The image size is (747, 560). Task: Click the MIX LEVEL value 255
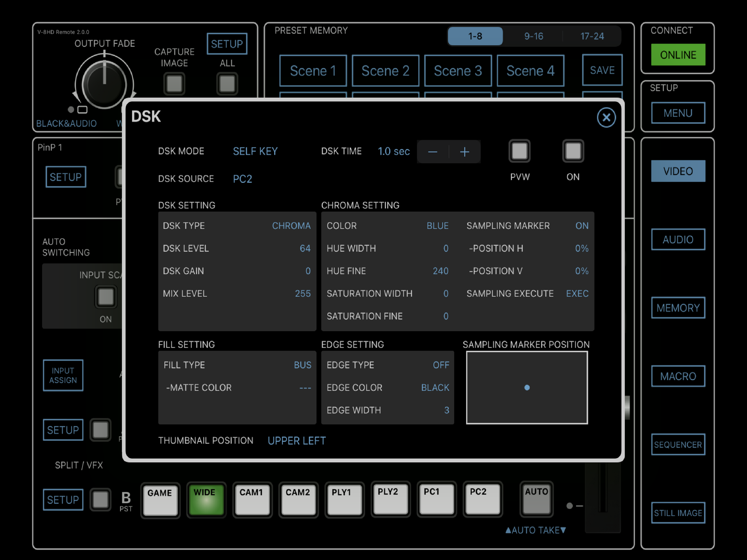click(303, 293)
